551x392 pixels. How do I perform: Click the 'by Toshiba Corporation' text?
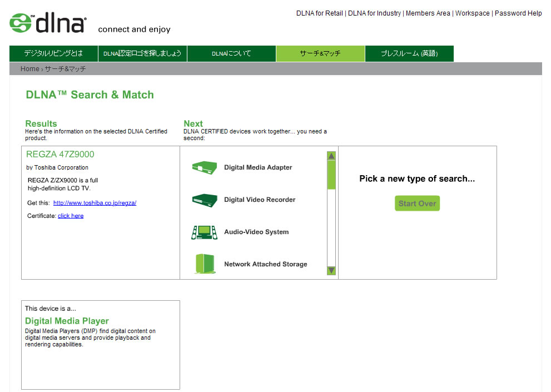(x=57, y=168)
